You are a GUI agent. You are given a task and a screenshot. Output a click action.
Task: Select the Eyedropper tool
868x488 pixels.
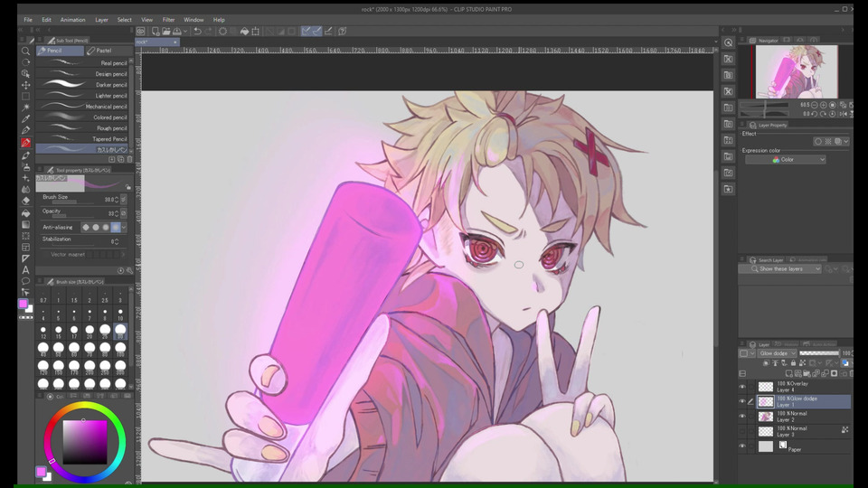(x=25, y=118)
